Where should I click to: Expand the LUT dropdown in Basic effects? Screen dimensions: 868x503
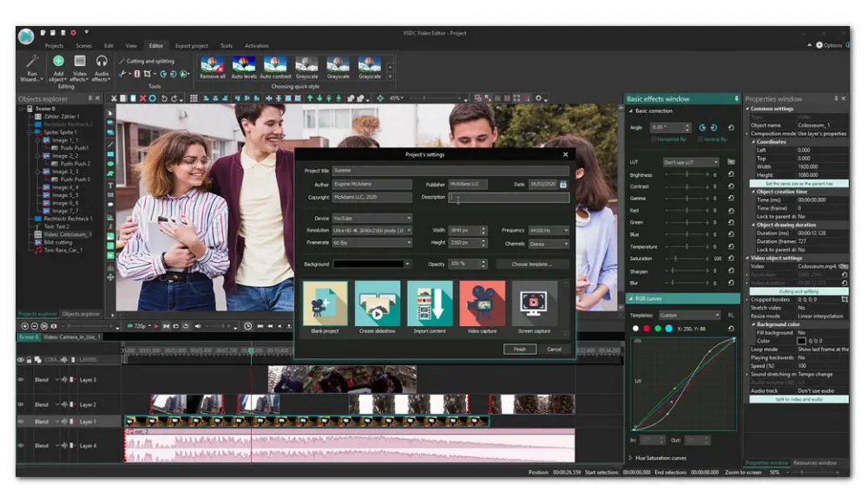[x=691, y=162]
